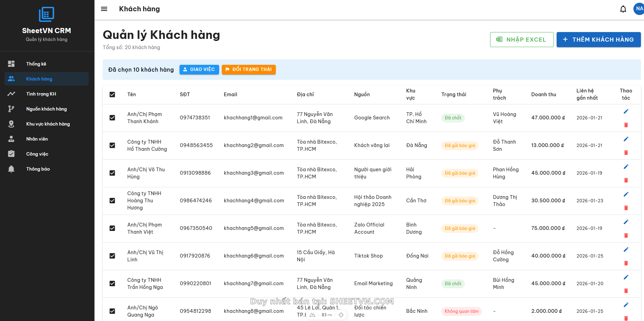
Task: Open Thống kê via its dashboard icon
Action: pos(11,64)
